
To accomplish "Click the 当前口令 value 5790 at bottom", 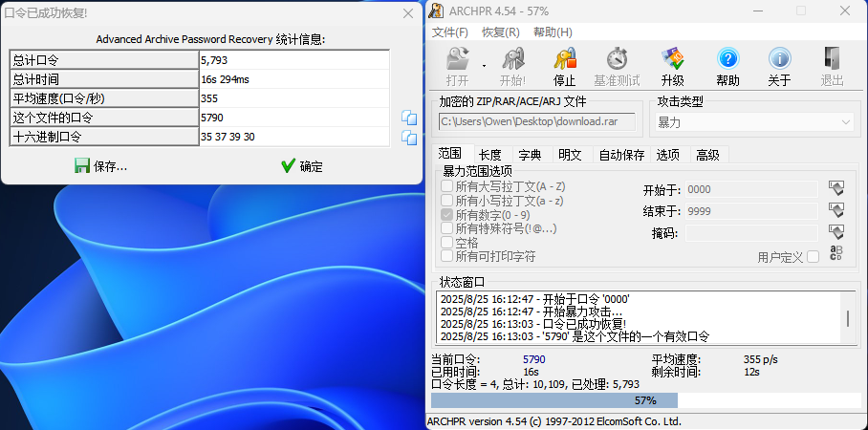I will click(534, 359).
